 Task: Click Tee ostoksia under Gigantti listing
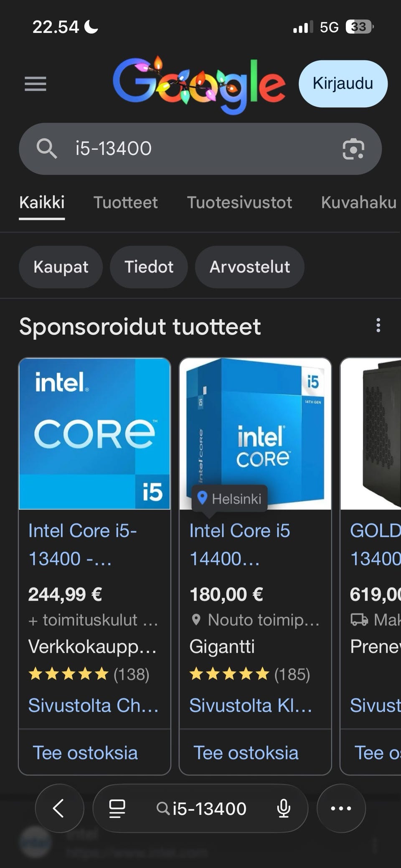[246, 753]
